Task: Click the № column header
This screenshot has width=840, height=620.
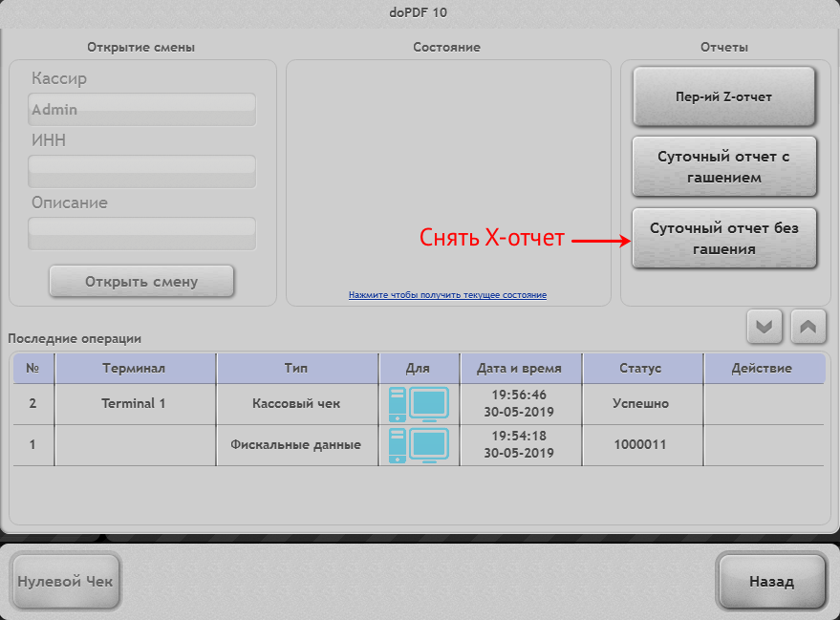Action: pos(33,369)
